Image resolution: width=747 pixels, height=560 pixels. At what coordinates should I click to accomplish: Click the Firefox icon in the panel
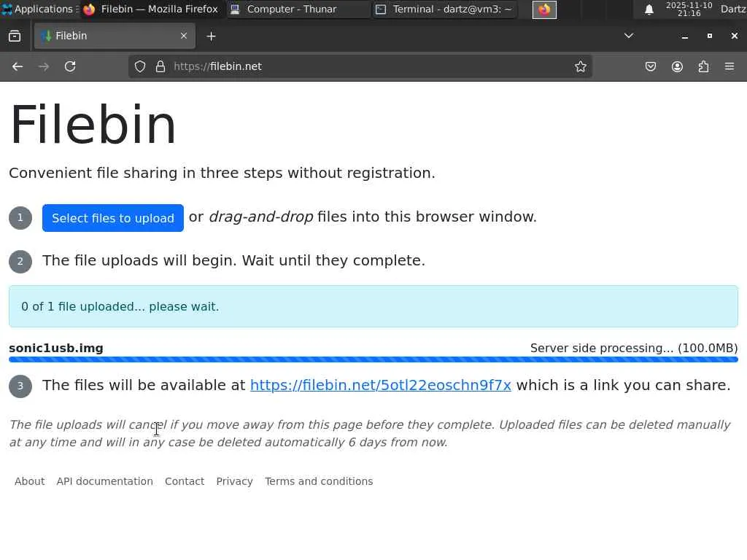[544, 9]
